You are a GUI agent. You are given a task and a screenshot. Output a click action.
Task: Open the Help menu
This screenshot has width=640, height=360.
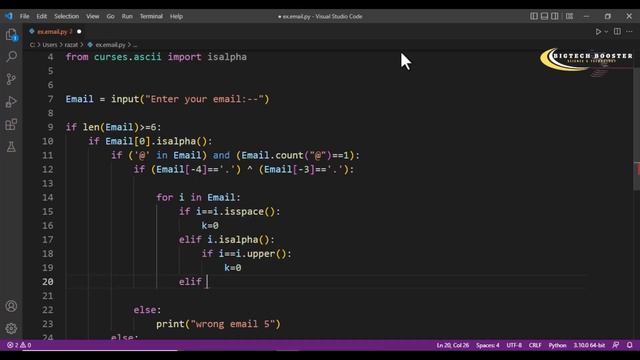click(176, 16)
